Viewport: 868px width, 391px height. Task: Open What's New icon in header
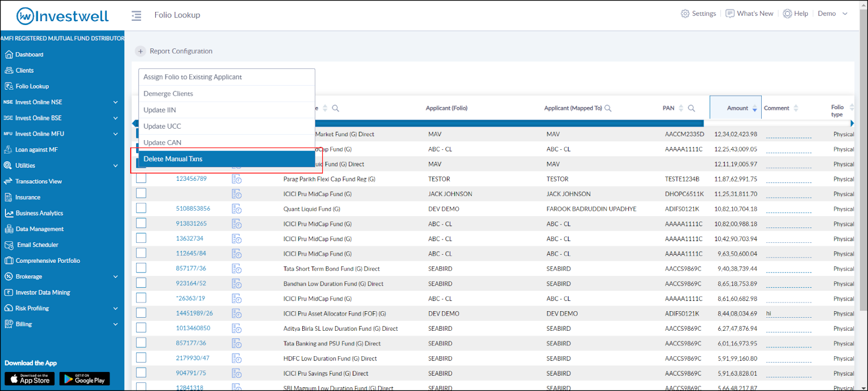(x=730, y=14)
